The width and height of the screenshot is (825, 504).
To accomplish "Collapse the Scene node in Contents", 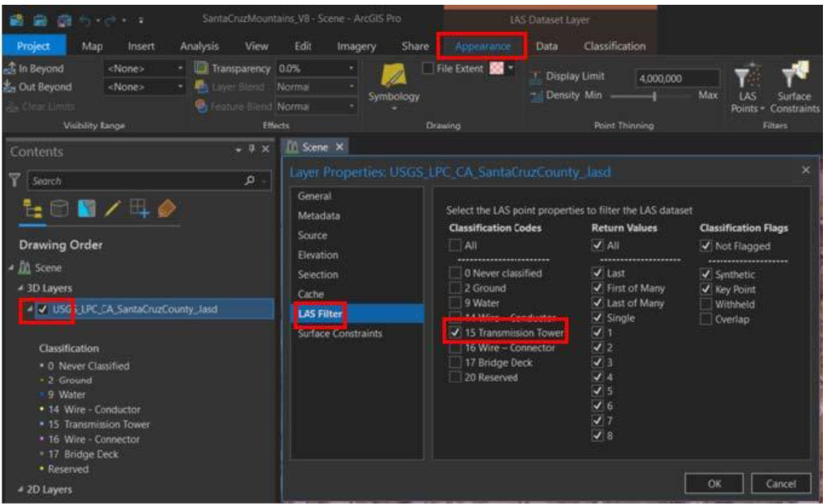I will 10,268.
